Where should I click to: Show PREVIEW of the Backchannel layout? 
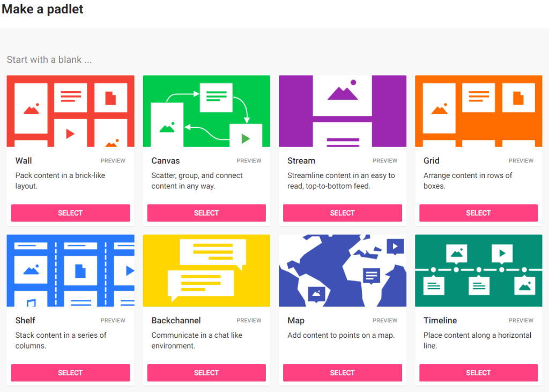click(249, 321)
